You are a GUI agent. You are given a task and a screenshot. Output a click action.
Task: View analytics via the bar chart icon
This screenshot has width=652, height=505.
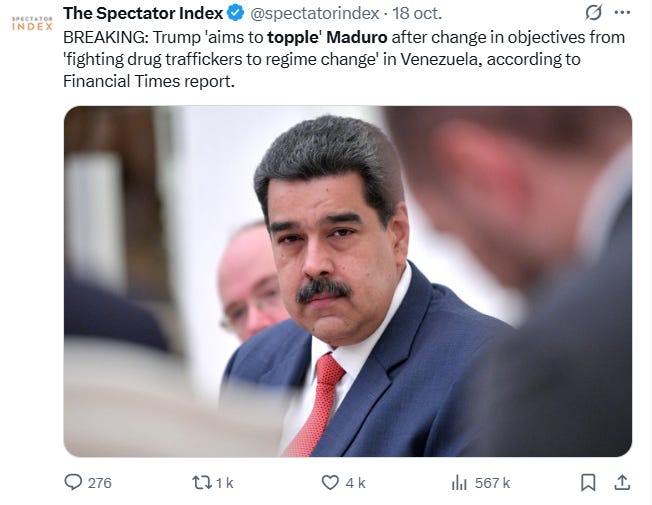click(x=459, y=483)
